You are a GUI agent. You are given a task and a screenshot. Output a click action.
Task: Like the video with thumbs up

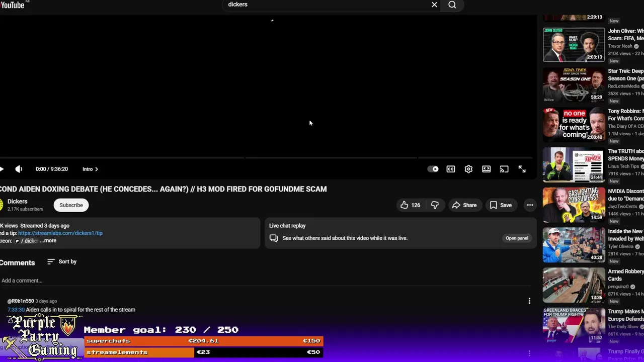410,205
